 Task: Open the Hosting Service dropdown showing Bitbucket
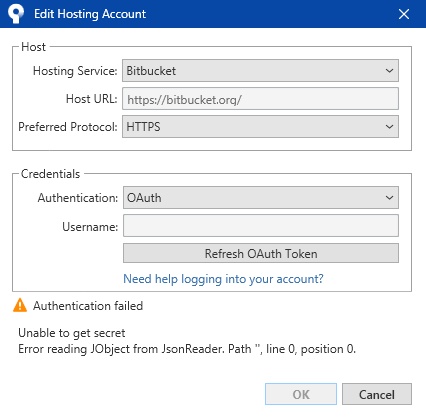(x=260, y=71)
